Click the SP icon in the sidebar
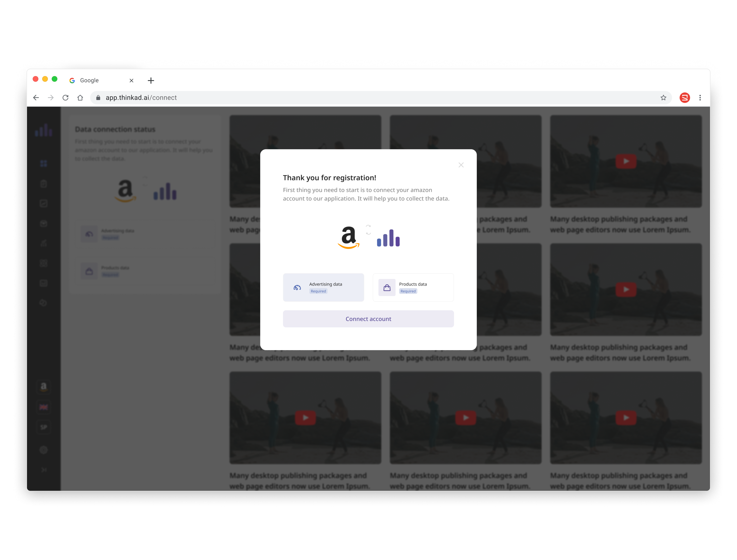The height and width of the screenshot is (560, 737). pyautogui.click(x=44, y=427)
